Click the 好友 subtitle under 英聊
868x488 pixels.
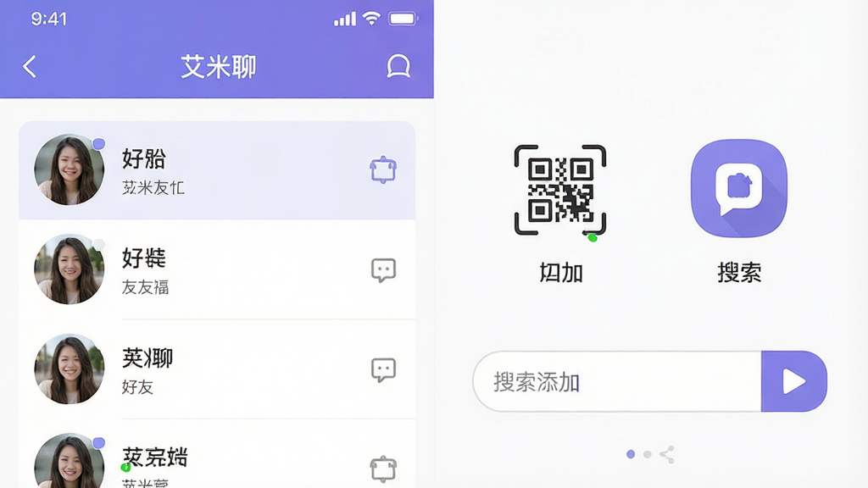(x=137, y=386)
